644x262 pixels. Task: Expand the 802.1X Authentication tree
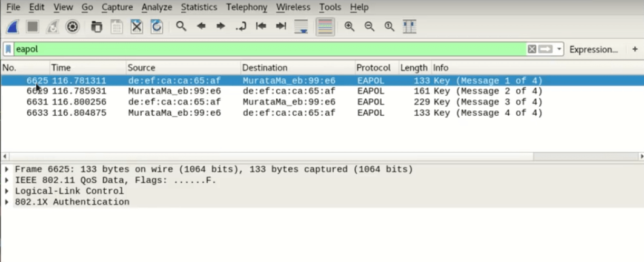coord(7,202)
